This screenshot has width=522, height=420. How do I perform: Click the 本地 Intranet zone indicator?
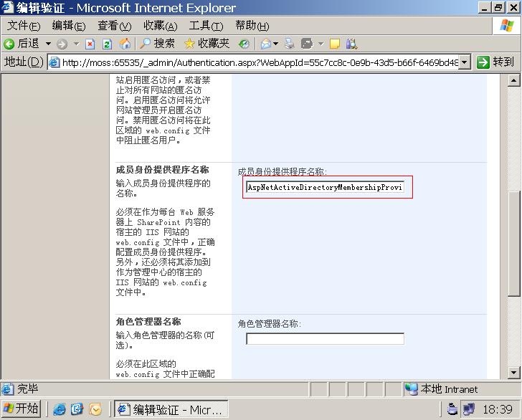click(x=441, y=389)
